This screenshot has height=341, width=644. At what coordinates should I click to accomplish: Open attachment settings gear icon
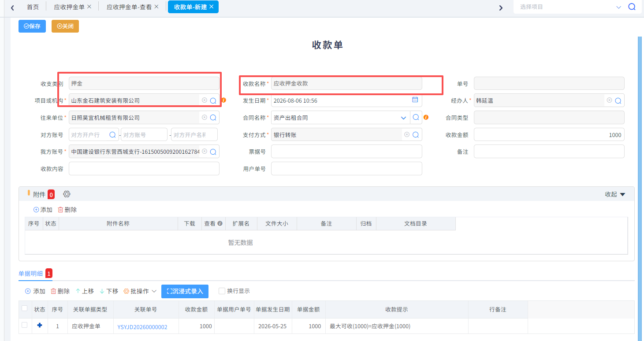pos(67,194)
